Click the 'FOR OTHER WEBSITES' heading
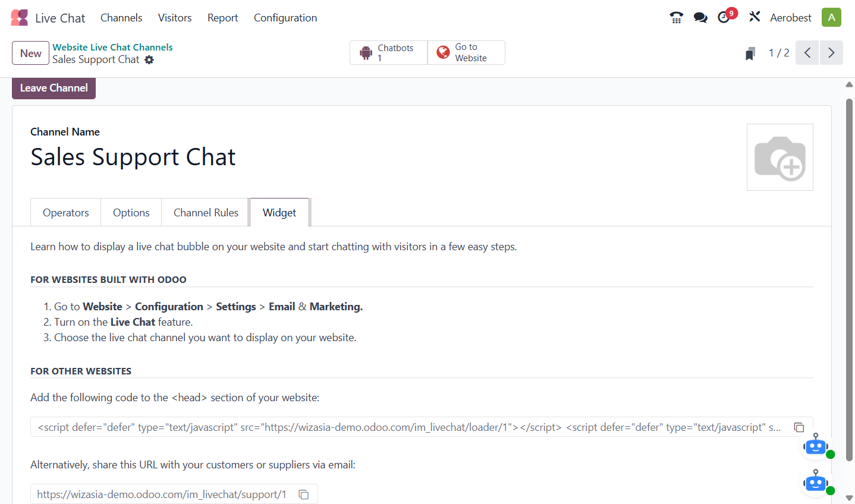 (x=81, y=371)
